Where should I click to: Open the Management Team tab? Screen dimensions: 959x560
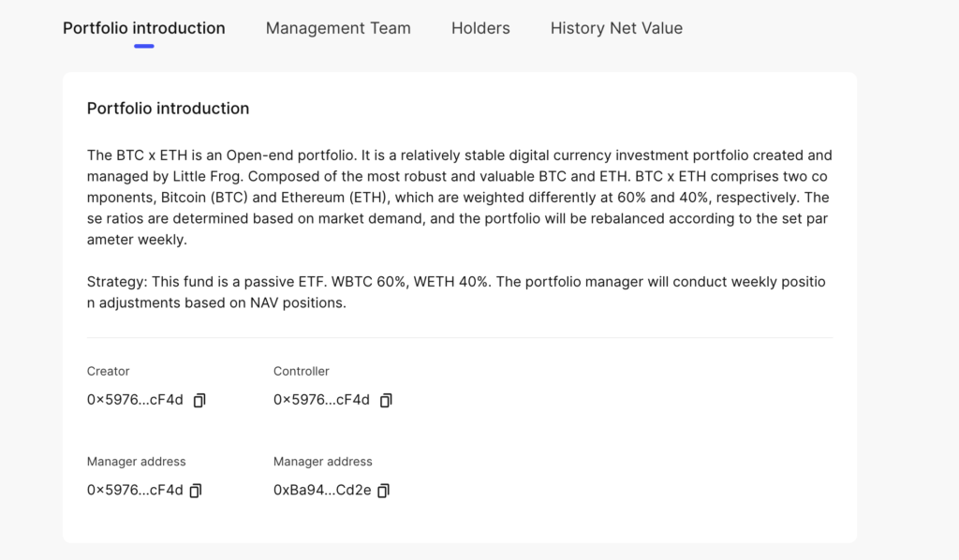[x=338, y=28]
